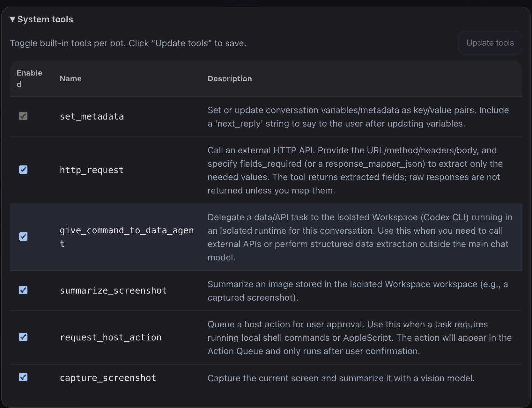532x408 pixels.
Task: Toggle off request_host_action
Action: (23, 337)
